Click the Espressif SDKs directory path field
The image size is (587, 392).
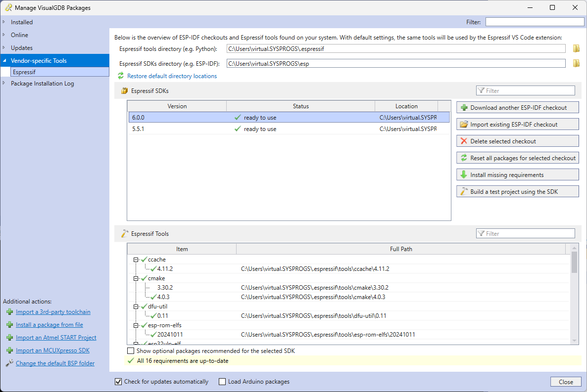pyautogui.click(x=396, y=64)
